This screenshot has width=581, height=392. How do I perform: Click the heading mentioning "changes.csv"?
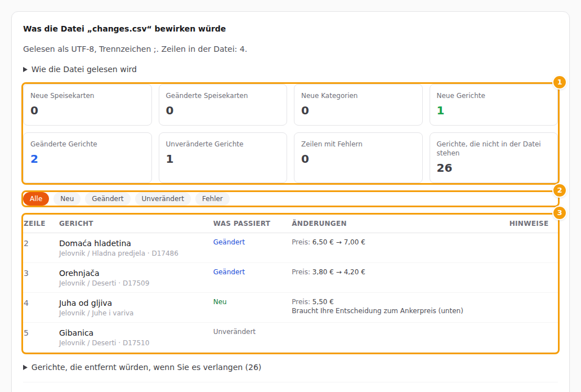click(124, 29)
